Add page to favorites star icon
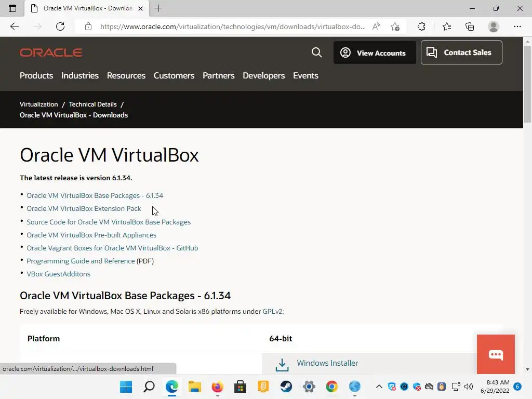The height and width of the screenshot is (399, 532). 395,26
